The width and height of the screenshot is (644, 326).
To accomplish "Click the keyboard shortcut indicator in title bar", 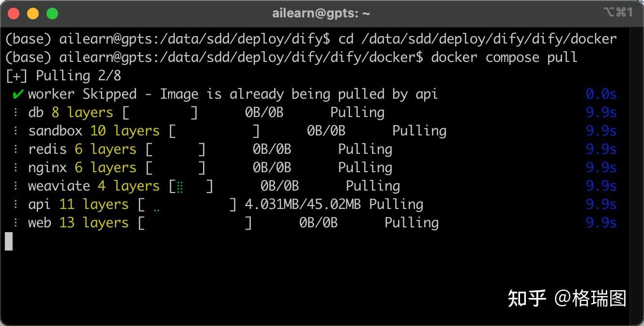I will [618, 13].
